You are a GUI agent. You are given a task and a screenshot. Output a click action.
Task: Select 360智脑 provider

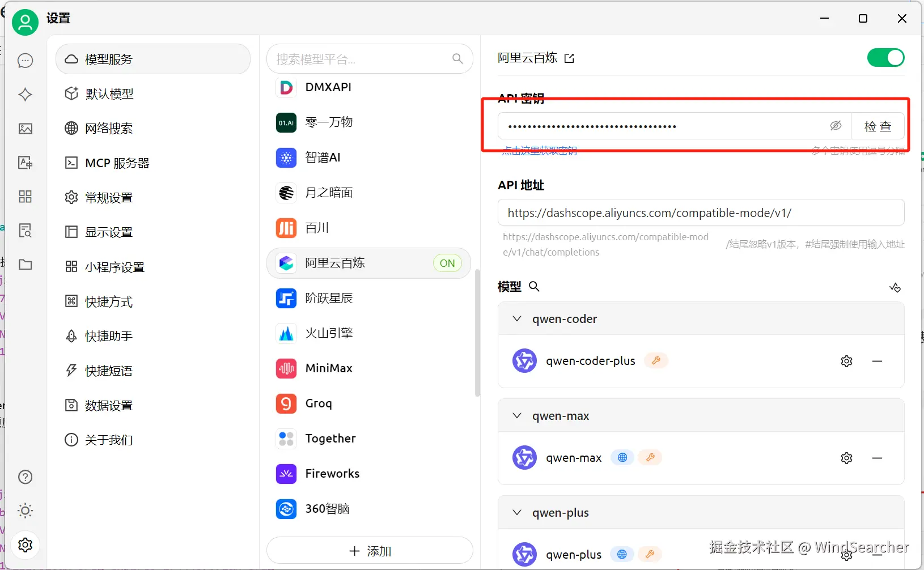(369, 509)
